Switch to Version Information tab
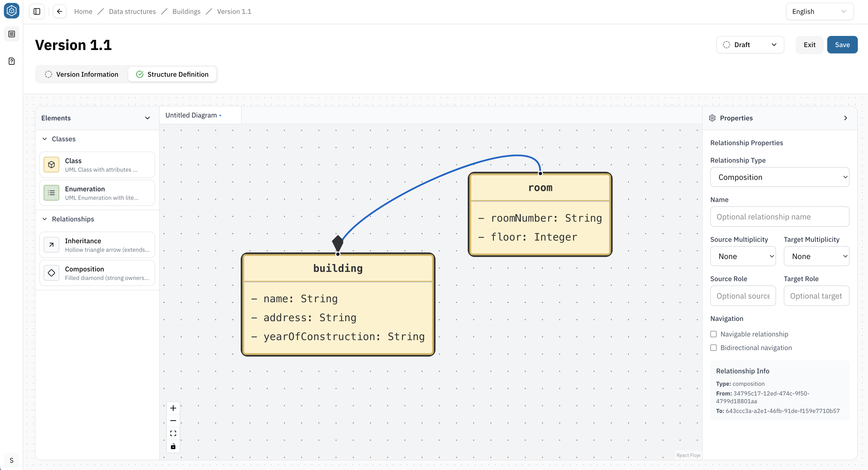 [82, 74]
